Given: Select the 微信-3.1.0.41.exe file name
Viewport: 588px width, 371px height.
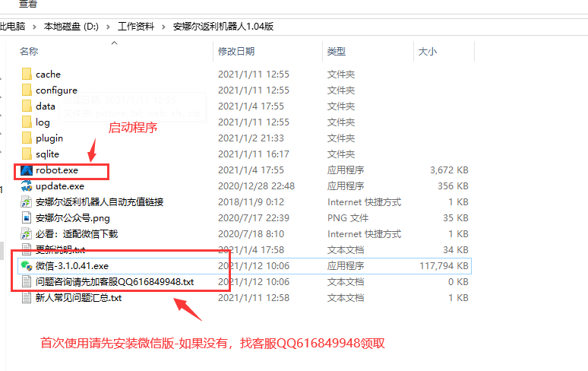Looking at the screenshot, I should (x=72, y=265).
